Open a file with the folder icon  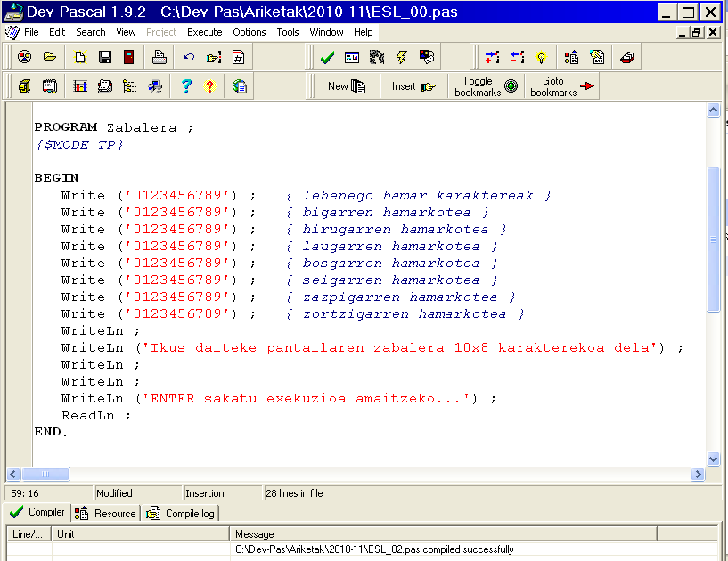[x=50, y=57]
